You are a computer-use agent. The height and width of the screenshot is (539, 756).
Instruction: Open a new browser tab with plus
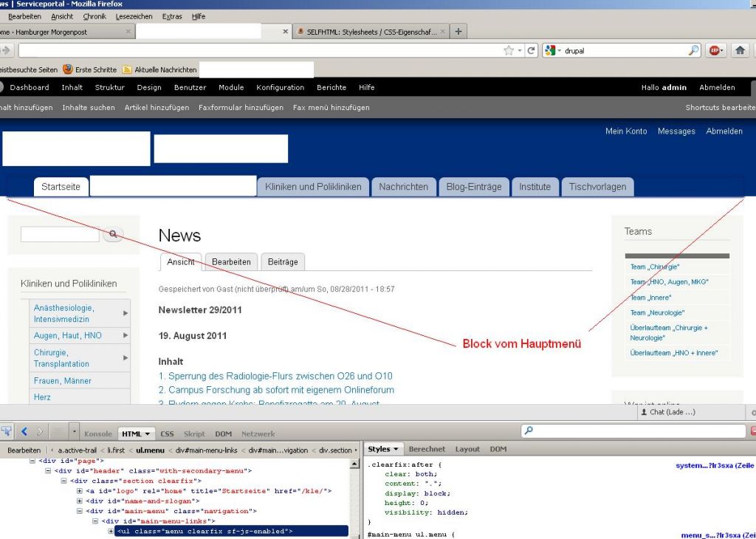[458, 32]
